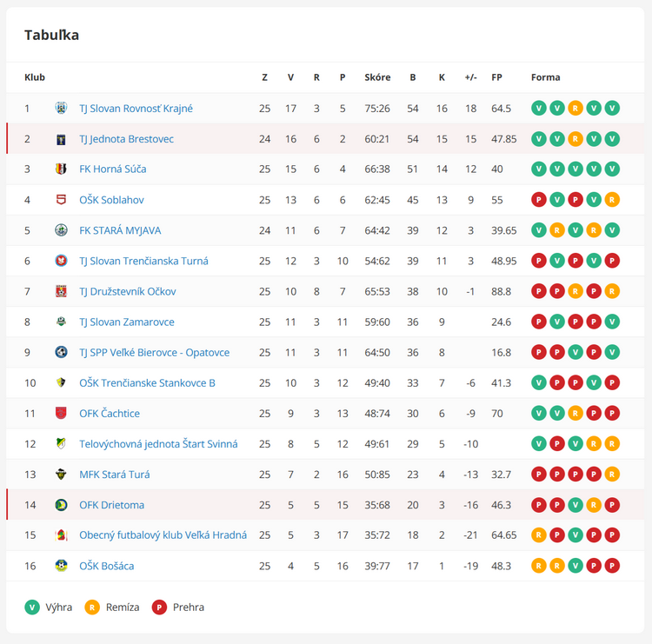Image resolution: width=652 pixels, height=644 pixels.
Task: Click first form badge for OŠK Soblahov
Action: (538, 200)
